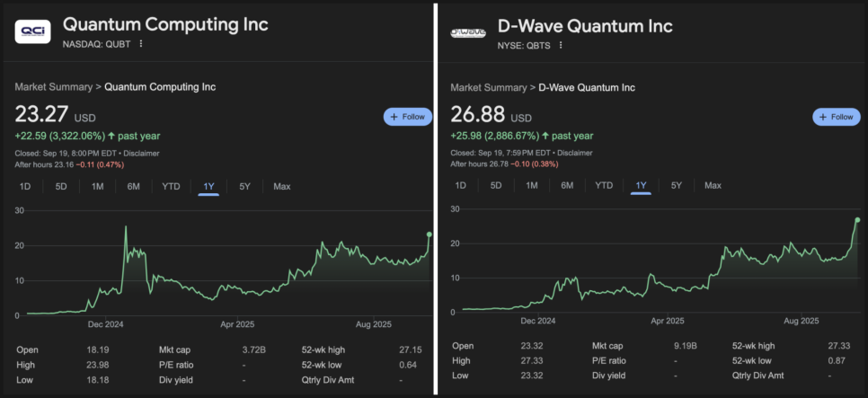Click the 26.88 USD price
The width and height of the screenshot is (868, 398).
[491, 115]
